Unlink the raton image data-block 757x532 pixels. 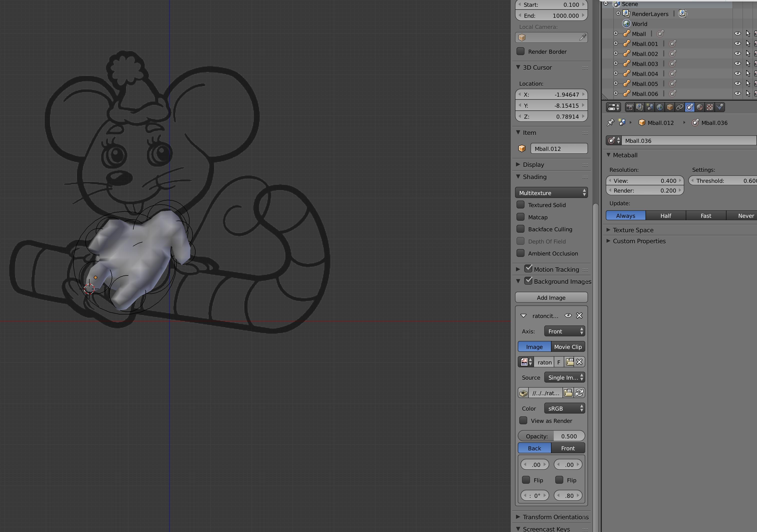(x=579, y=362)
